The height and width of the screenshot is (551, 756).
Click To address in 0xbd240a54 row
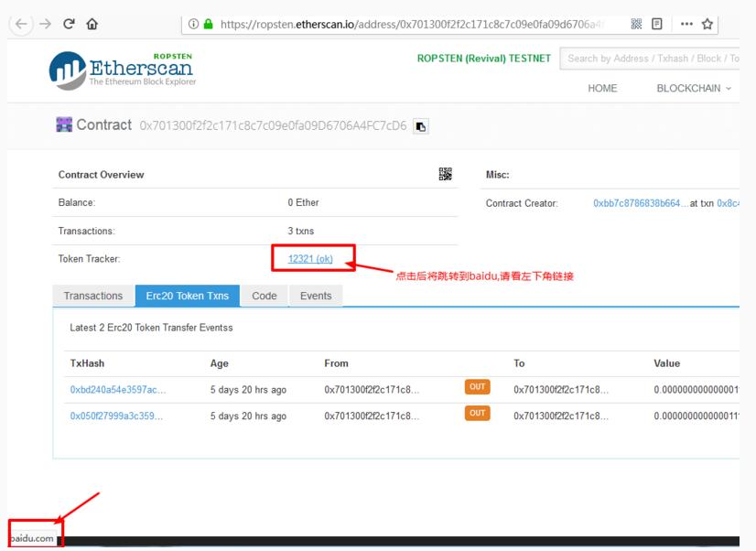click(561, 390)
